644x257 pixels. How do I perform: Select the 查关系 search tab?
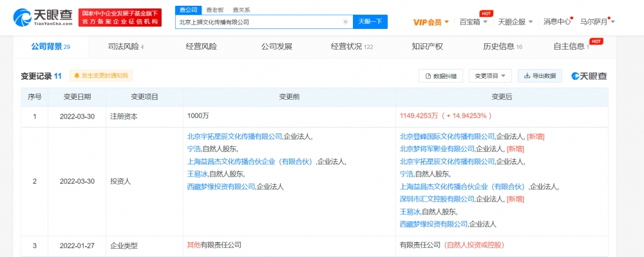pyautogui.click(x=241, y=10)
